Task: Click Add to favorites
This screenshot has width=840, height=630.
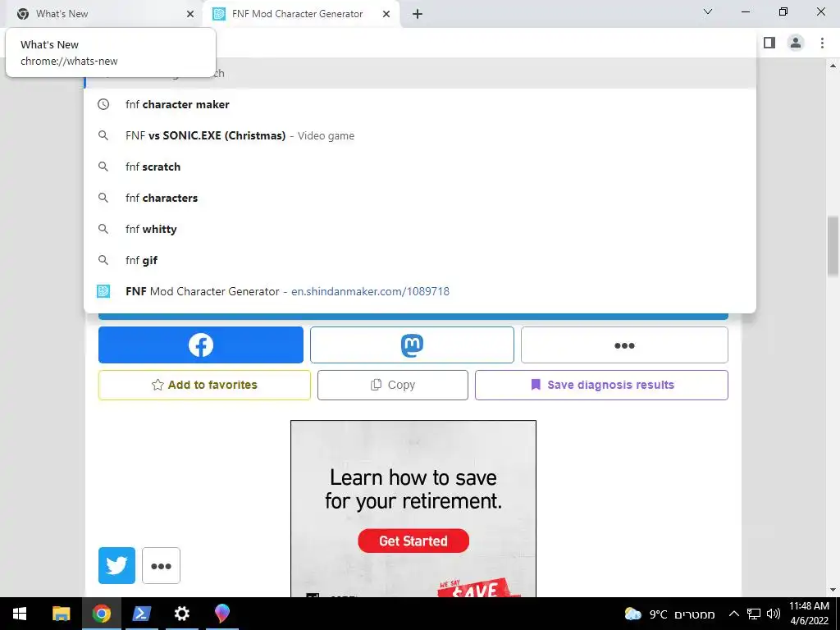Action: pos(204,385)
